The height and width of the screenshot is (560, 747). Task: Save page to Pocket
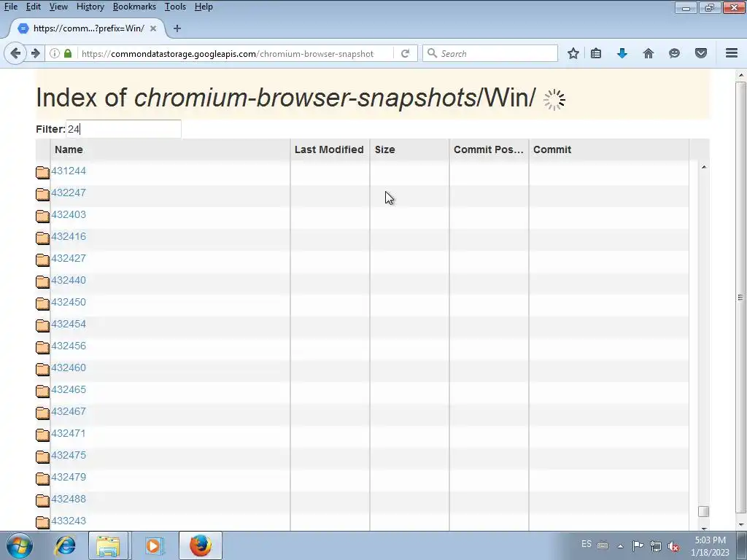pyautogui.click(x=701, y=53)
